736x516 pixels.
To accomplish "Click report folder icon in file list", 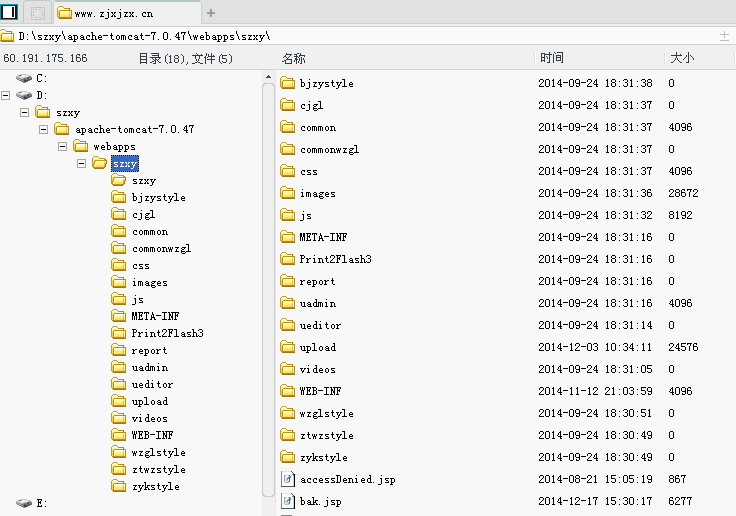I will pos(287,281).
